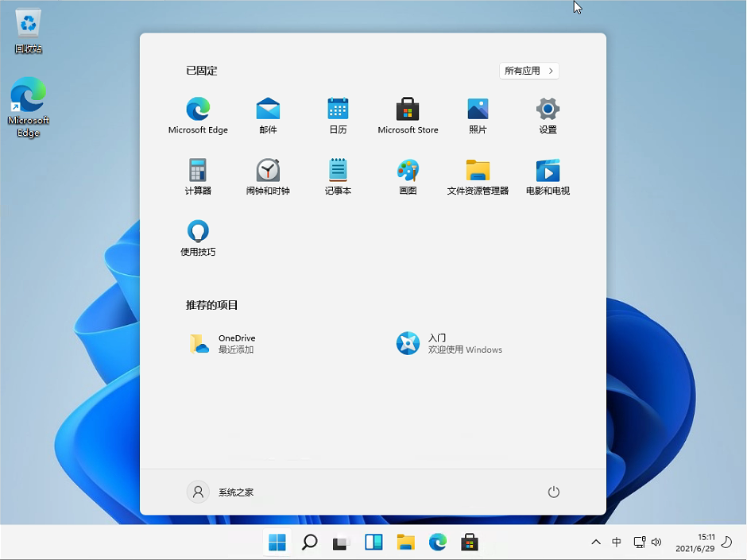This screenshot has height=560, width=747.
Task: Click the 所有应用 (All apps) button
Action: click(x=528, y=71)
